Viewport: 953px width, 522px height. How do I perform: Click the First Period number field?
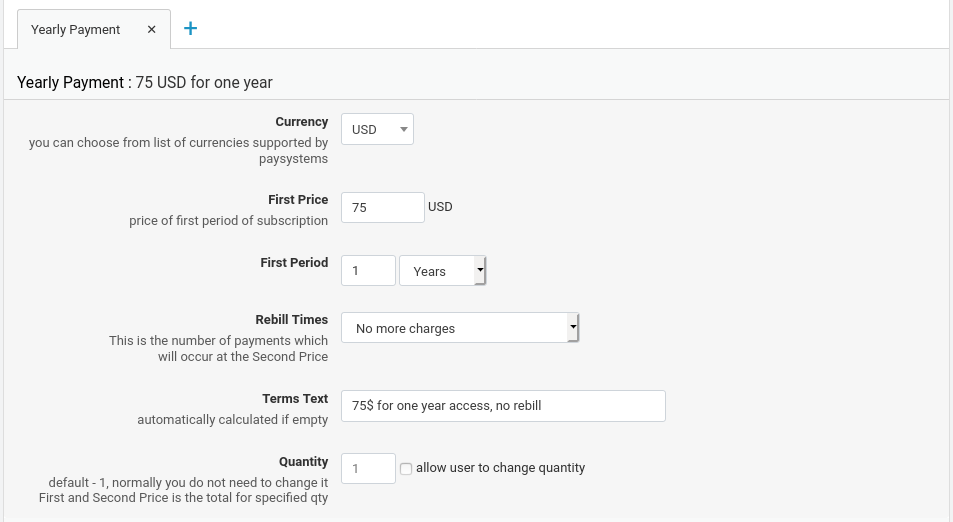(368, 271)
